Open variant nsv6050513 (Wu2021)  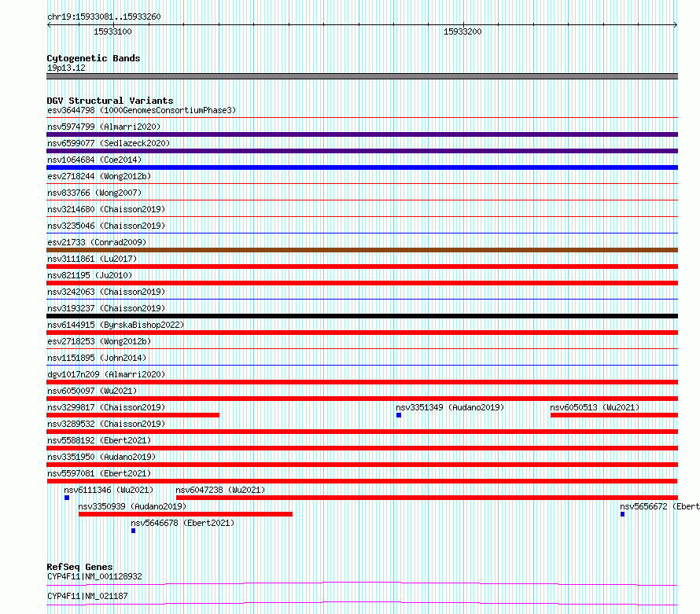pos(595,407)
